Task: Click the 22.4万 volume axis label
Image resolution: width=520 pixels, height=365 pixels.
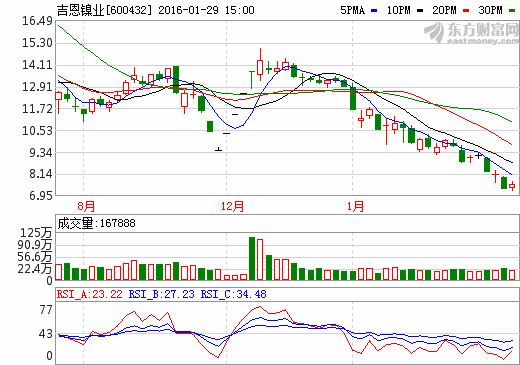Action: (35, 269)
